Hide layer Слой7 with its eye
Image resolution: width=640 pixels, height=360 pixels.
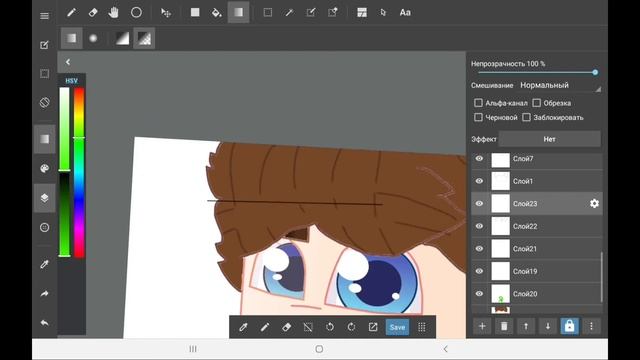coord(479,158)
